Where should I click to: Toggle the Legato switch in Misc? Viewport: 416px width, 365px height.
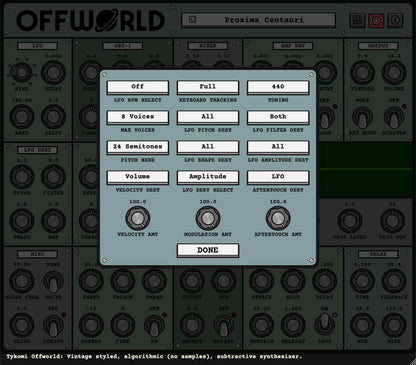(53, 326)
